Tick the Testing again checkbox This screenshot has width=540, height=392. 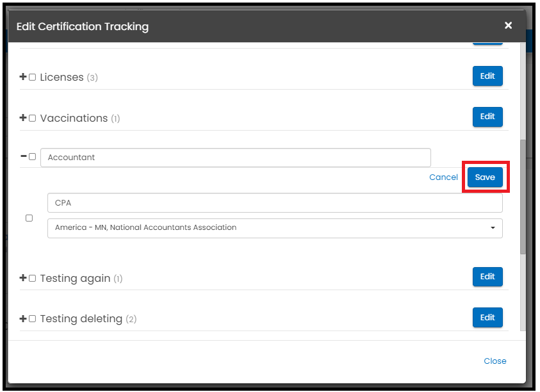pos(33,278)
